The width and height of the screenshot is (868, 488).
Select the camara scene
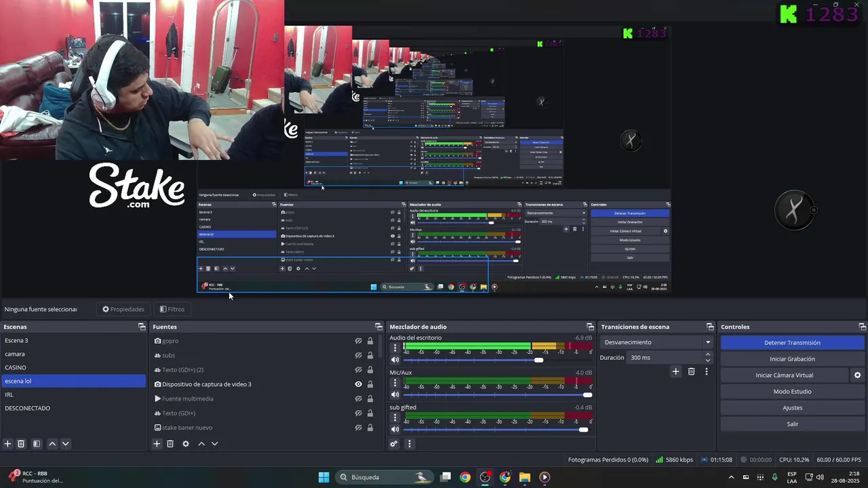pyautogui.click(x=73, y=354)
